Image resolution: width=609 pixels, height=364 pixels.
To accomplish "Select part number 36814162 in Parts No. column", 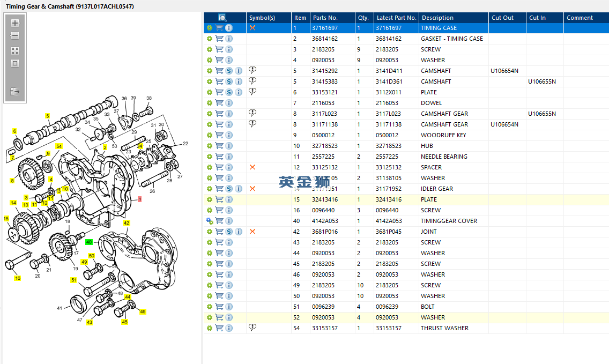I will 325,39.
